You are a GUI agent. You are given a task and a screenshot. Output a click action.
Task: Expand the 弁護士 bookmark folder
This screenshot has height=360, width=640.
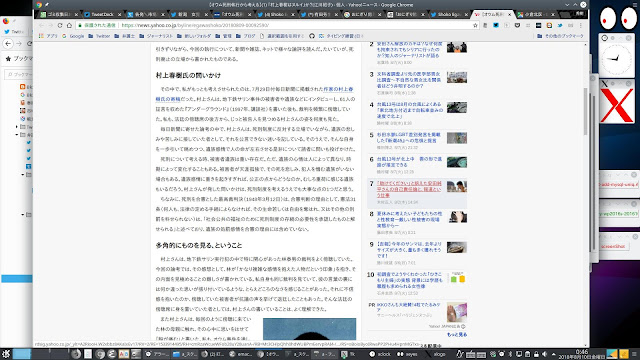[x=124, y=36]
